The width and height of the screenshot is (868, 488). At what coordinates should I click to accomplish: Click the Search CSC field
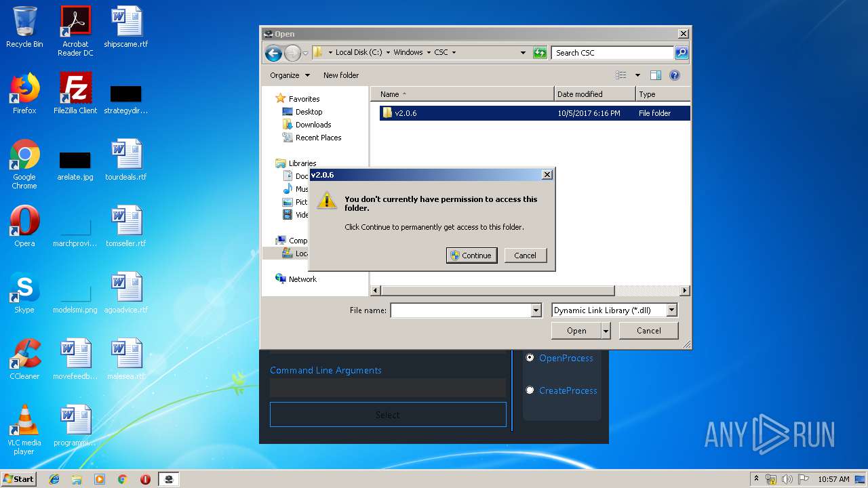tap(612, 53)
